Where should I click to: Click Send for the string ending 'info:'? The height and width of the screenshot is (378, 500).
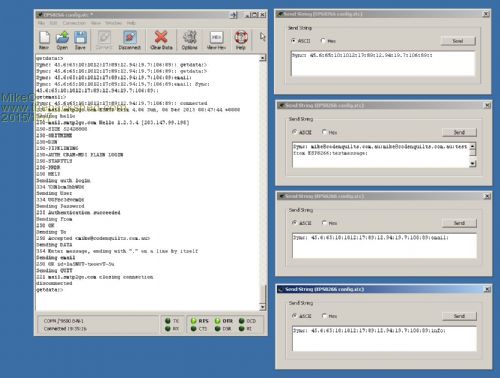[459, 316]
